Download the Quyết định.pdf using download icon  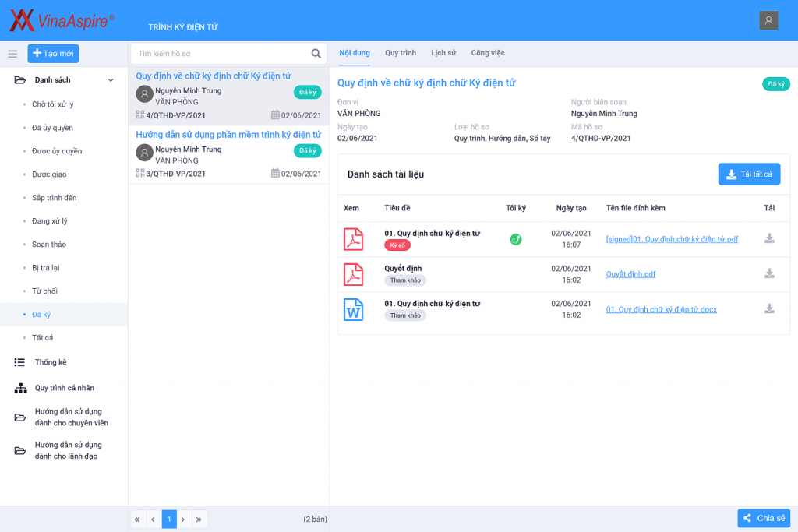(769, 273)
